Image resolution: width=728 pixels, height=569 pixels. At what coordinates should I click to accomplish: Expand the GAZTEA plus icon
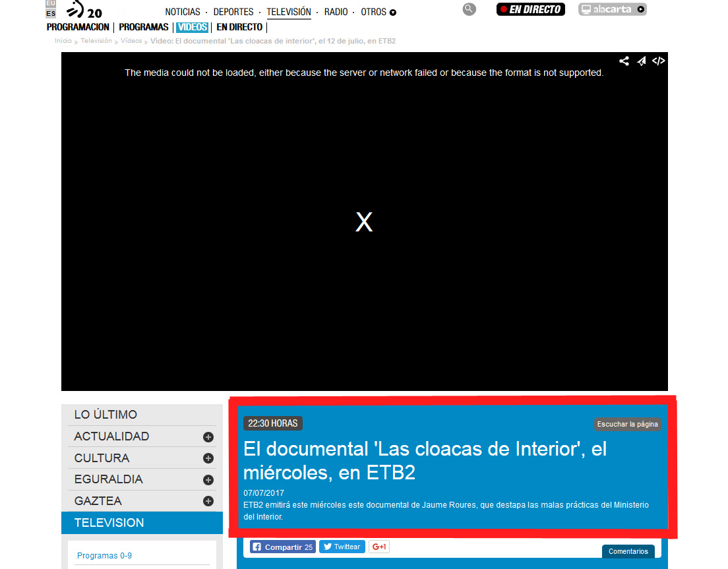(x=208, y=501)
